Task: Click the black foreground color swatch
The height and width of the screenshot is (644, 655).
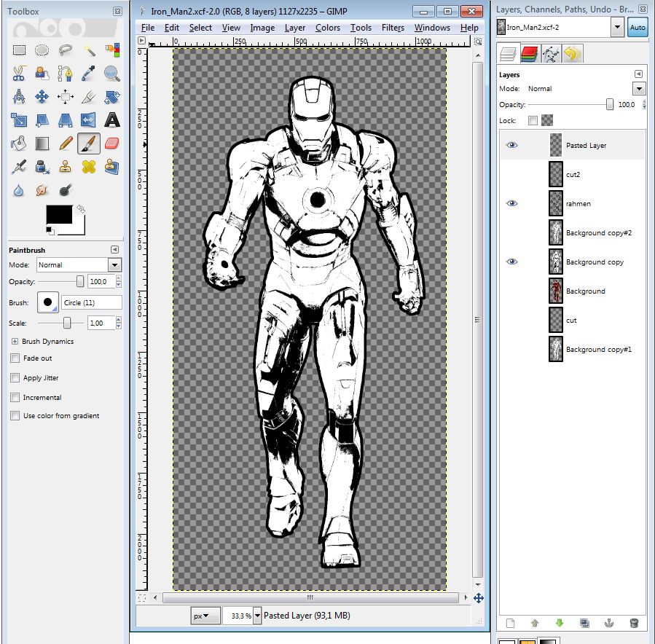Action: click(x=59, y=214)
